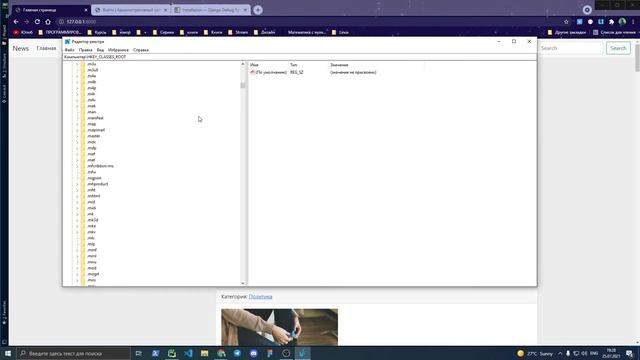Open the Файл menu in Registry Editor
The width and height of the screenshot is (640, 360).
[69, 50]
